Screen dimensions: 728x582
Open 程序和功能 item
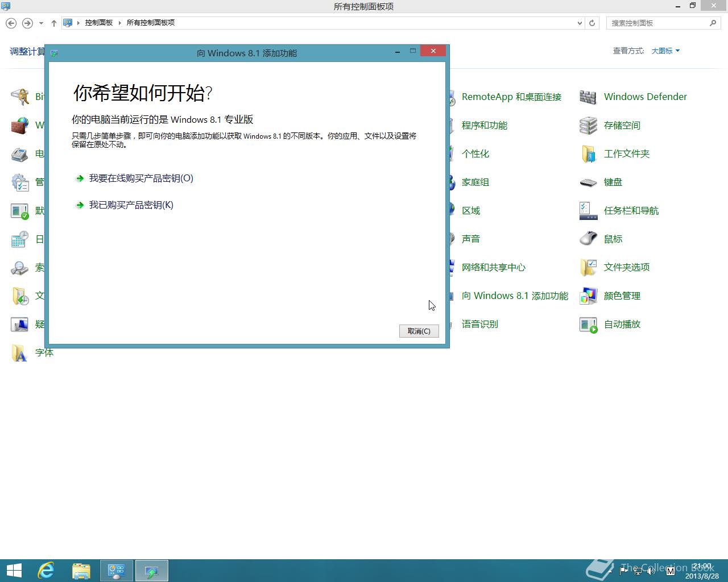coord(485,125)
